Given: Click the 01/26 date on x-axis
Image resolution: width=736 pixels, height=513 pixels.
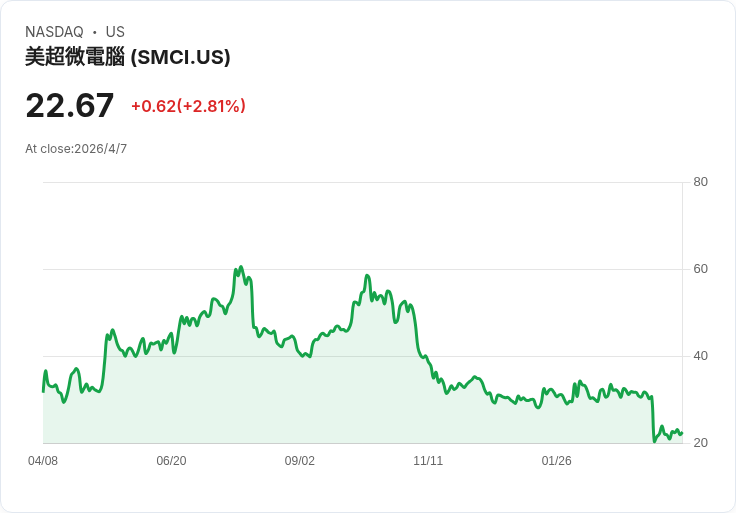Looking at the screenshot, I should [x=556, y=461].
